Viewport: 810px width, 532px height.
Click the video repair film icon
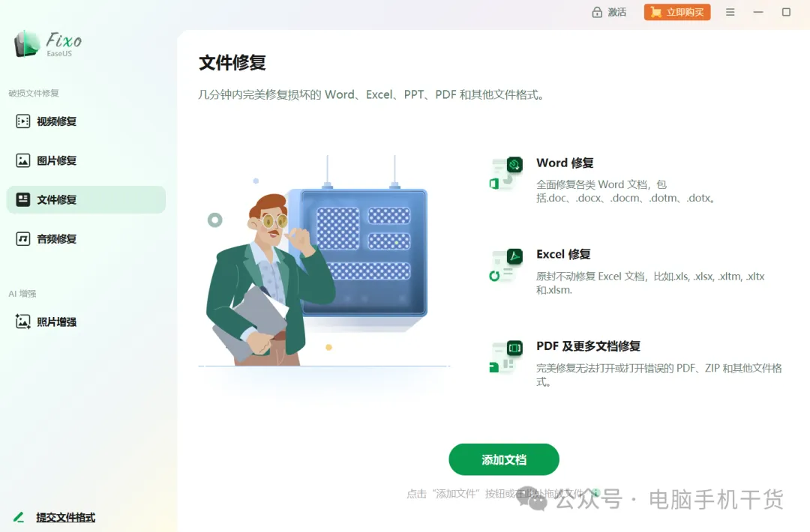[x=22, y=121]
